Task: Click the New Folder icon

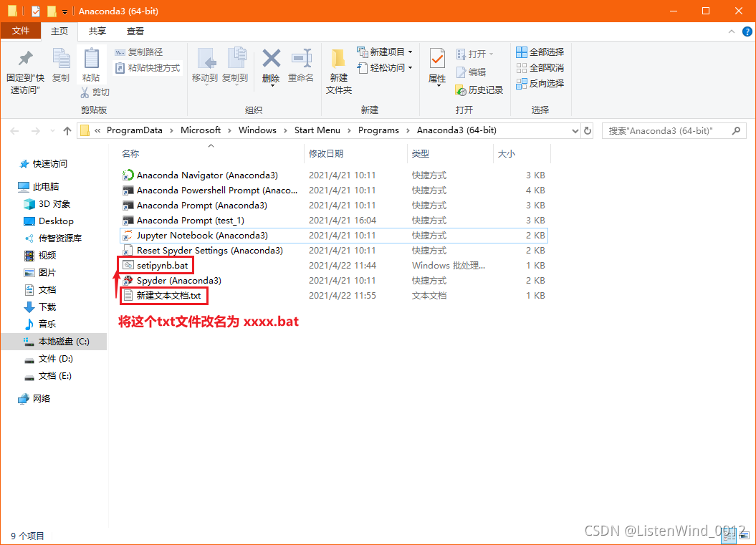Action: 338,59
